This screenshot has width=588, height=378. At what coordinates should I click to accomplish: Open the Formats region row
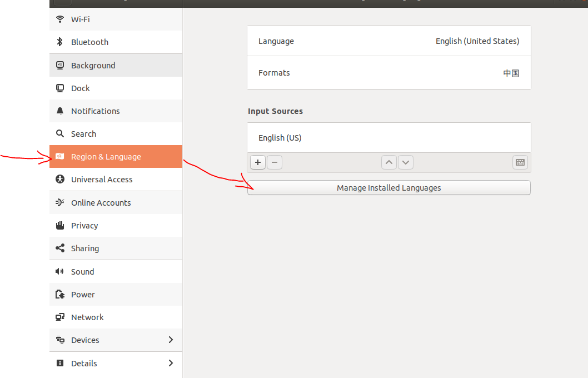pyautogui.click(x=388, y=73)
